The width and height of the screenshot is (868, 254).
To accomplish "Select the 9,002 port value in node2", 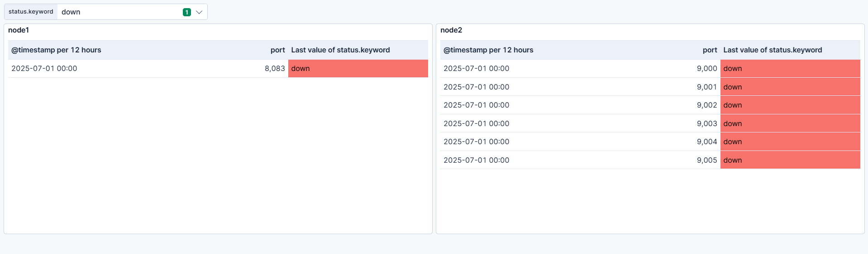I will [707, 105].
